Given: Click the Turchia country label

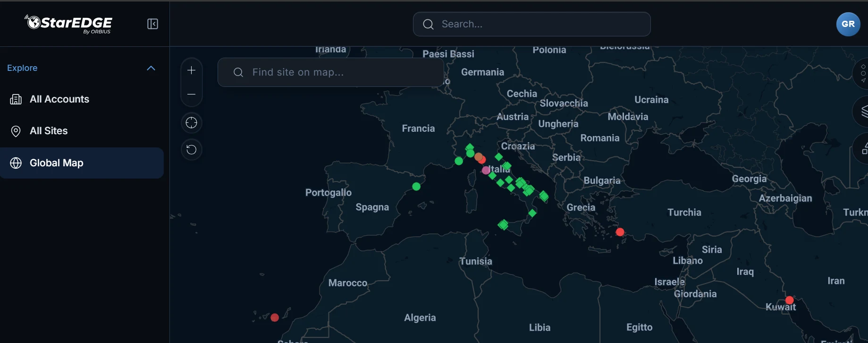Looking at the screenshot, I should coord(684,213).
